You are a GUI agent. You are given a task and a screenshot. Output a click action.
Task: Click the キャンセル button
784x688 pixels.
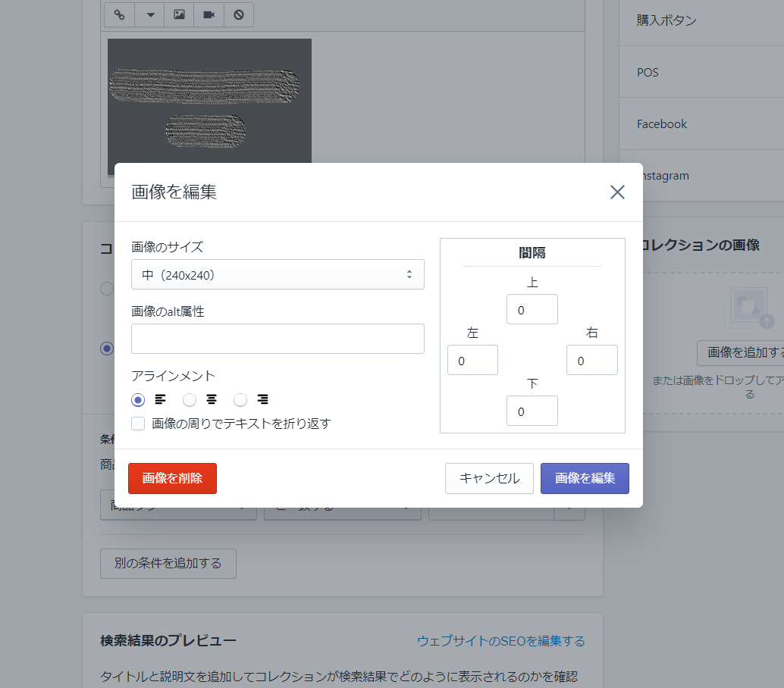coord(490,478)
